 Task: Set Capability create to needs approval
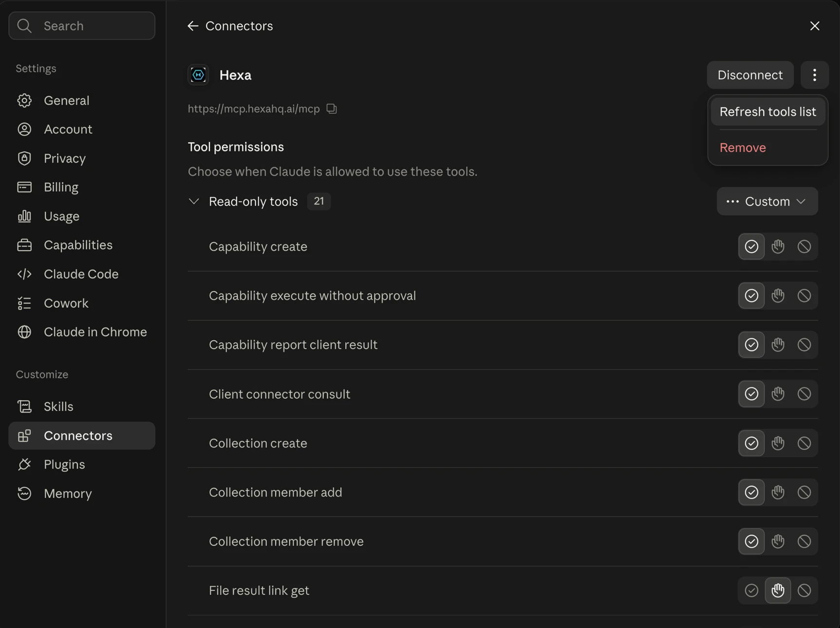(x=778, y=246)
